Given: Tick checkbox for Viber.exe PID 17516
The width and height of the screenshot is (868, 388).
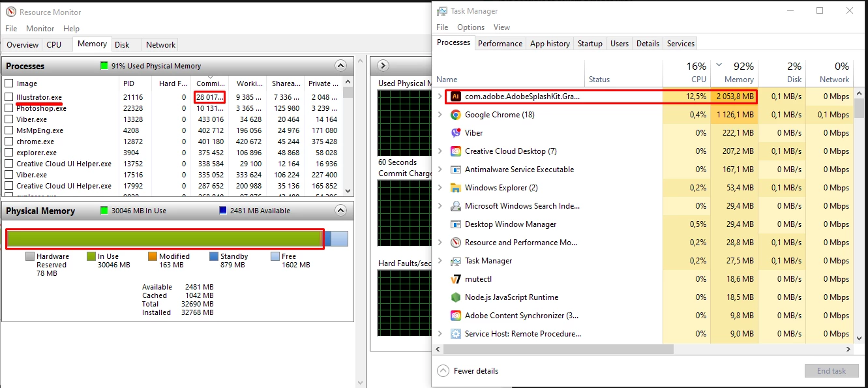Looking at the screenshot, I should [x=9, y=175].
